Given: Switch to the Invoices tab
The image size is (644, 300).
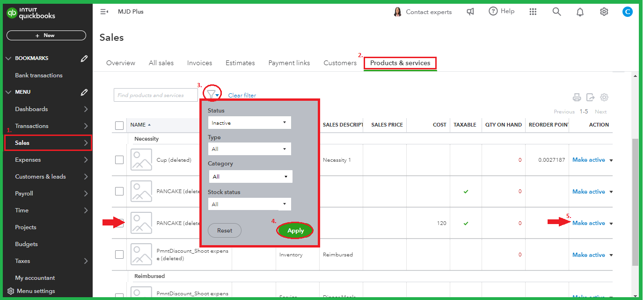Looking at the screenshot, I should click(x=199, y=62).
